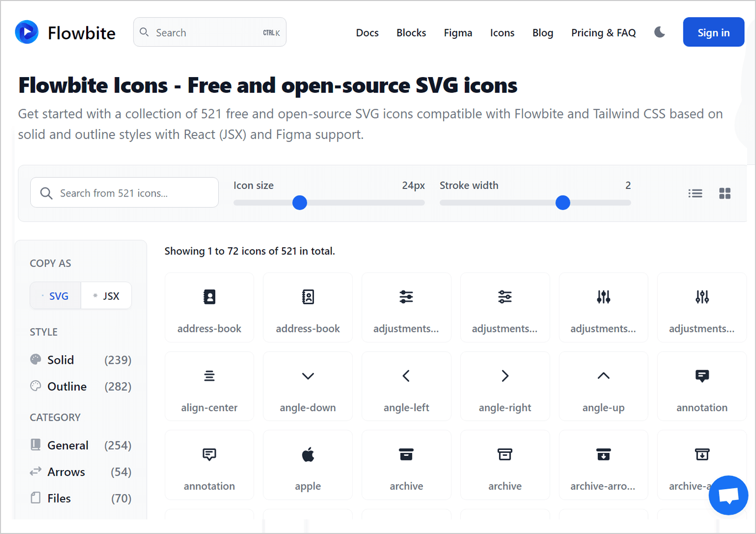Screen dimensions: 756x534
Task: Click the STYLE section heading
Action: tap(44, 332)
